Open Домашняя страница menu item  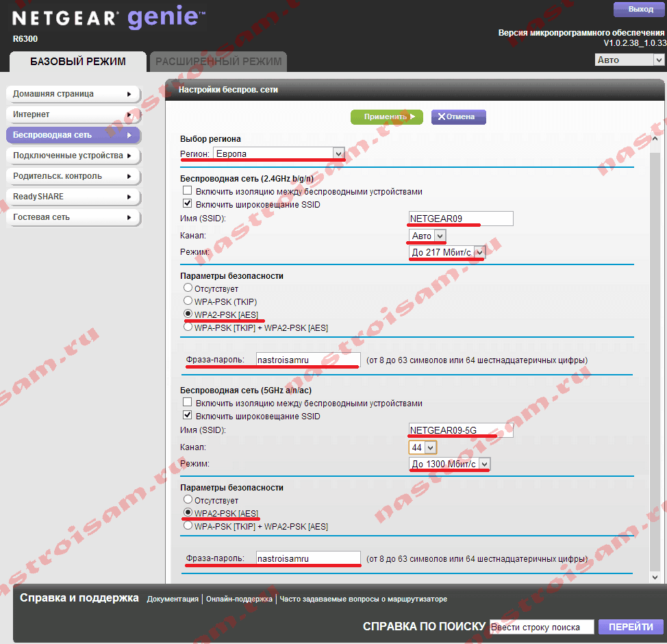[73, 94]
